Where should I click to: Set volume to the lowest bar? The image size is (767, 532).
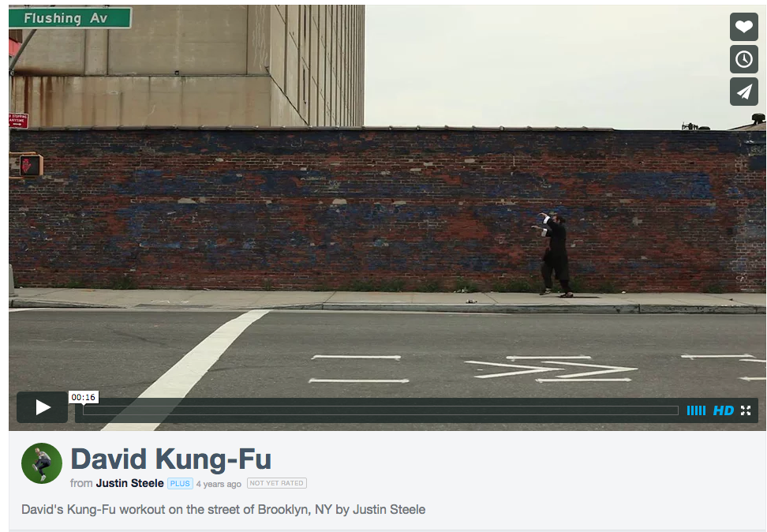pyautogui.click(x=688, y=410)
